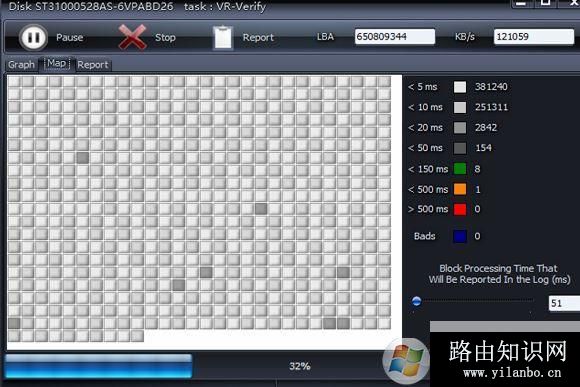
Task: Click the blue Bads swatch
Action: click(x=460, y=236)
